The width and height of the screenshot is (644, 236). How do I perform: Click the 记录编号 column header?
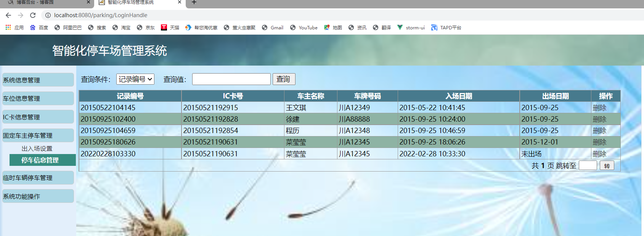pyautogui.click(x=130, y=96)
